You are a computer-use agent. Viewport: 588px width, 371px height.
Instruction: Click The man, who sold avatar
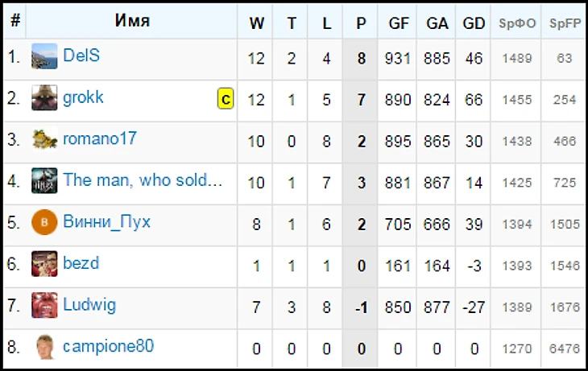pyautogui.click(x=44, y=181)
